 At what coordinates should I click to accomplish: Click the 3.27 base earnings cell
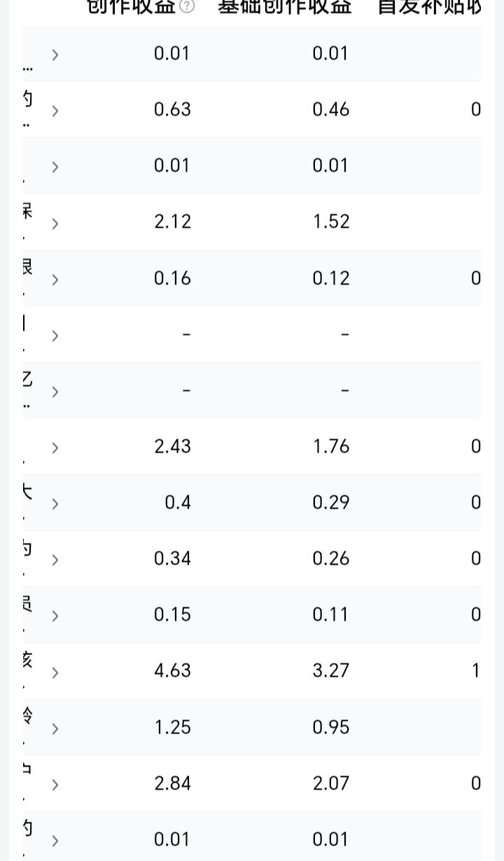pos(330,670)
